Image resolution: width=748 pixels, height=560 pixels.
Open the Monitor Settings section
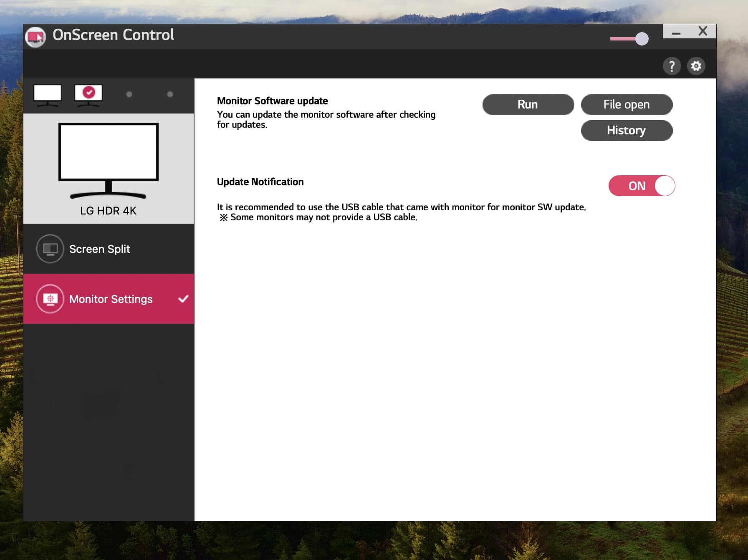click(111, 299)
